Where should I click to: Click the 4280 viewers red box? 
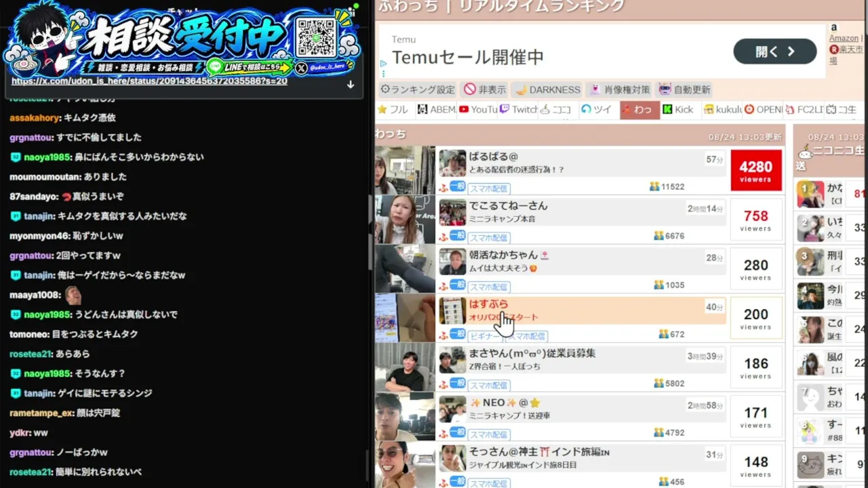pos(756,170)
